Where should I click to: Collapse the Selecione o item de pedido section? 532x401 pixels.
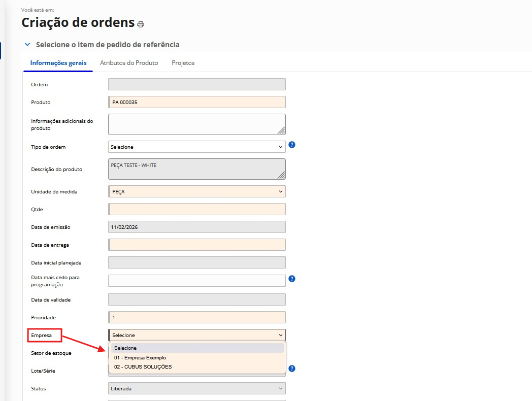27,45
